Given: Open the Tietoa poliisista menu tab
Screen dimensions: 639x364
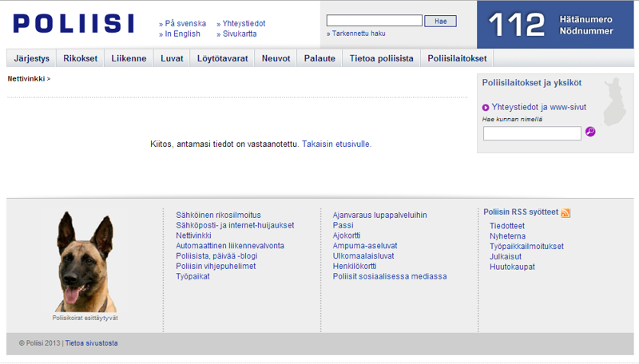Looking at the screenshot, I should (382, 58).
